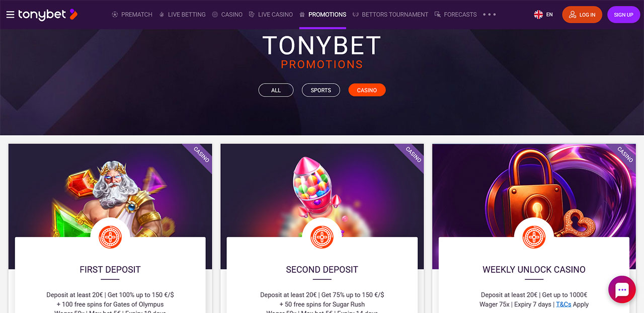Click the SIGN UP button
Image resolution: width=644 pixels, height=313 pixels.
click(623, 15)
